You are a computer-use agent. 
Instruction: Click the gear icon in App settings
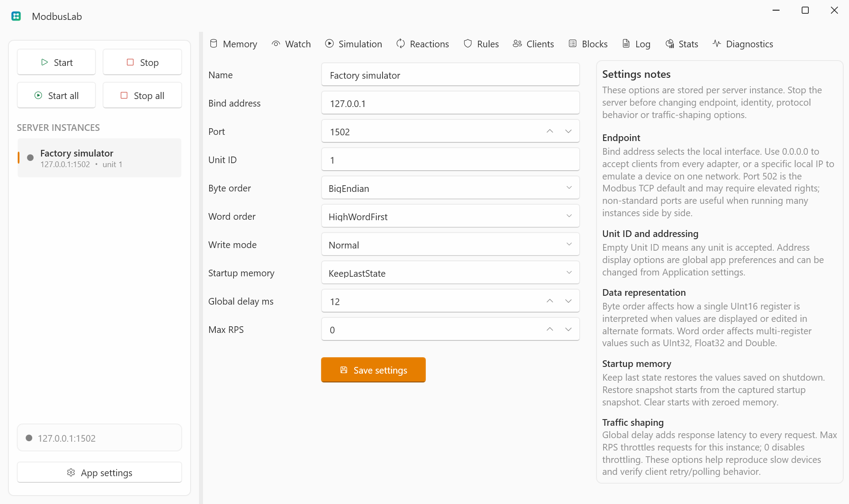(x=71, y=473)
